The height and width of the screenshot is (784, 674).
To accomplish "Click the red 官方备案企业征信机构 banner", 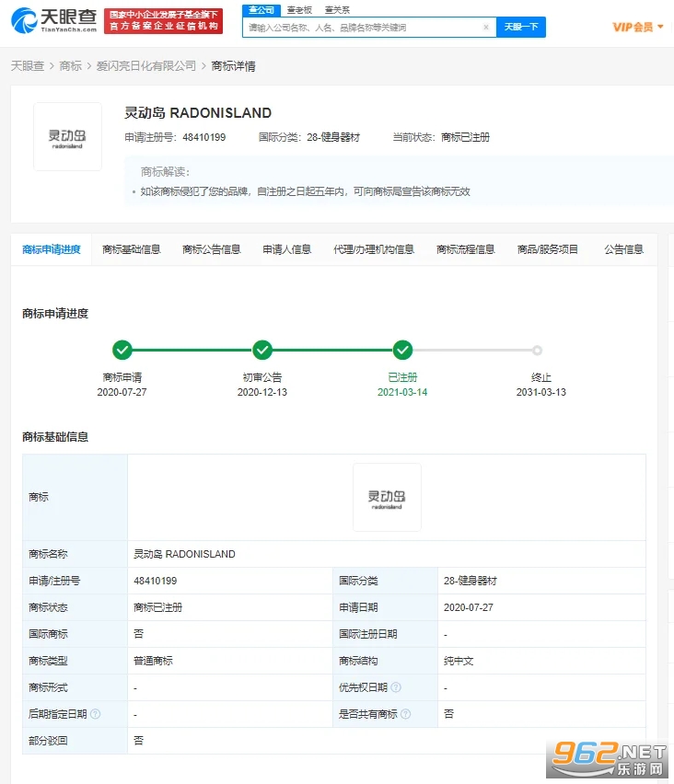I will click(164, 21).
